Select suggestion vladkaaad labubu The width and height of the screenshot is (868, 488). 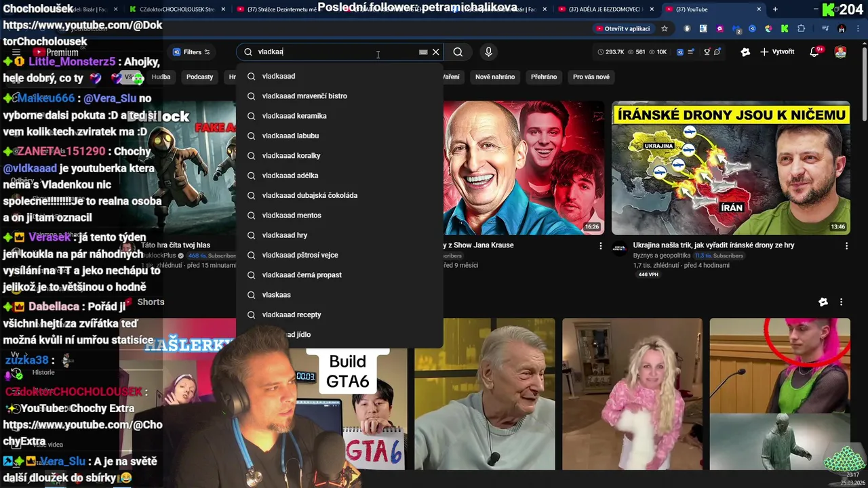(x=339, y=136)
